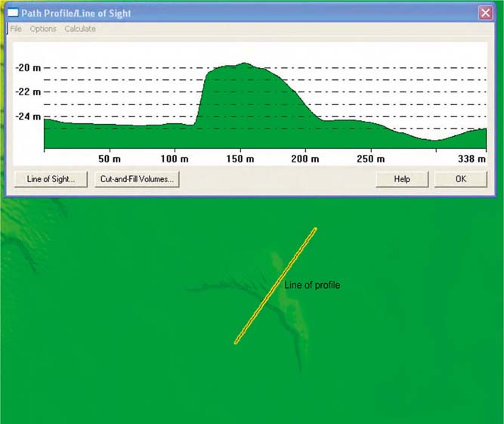Click the 'Line of profile' map label

point(312,285)
